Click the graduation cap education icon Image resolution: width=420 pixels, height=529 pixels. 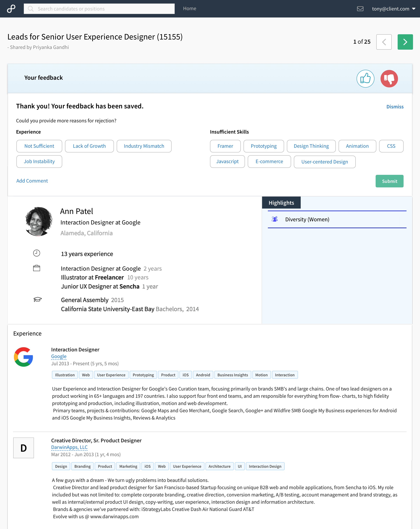tap(38, 299)
